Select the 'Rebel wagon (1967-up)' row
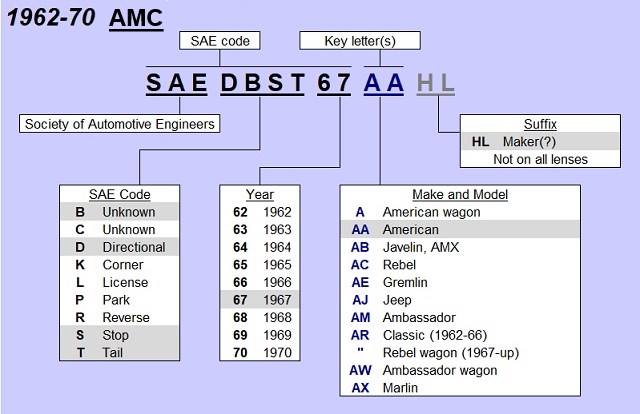The width and height of the screenshot is (640, 414). pyautogui.click(x=460, y=352)
